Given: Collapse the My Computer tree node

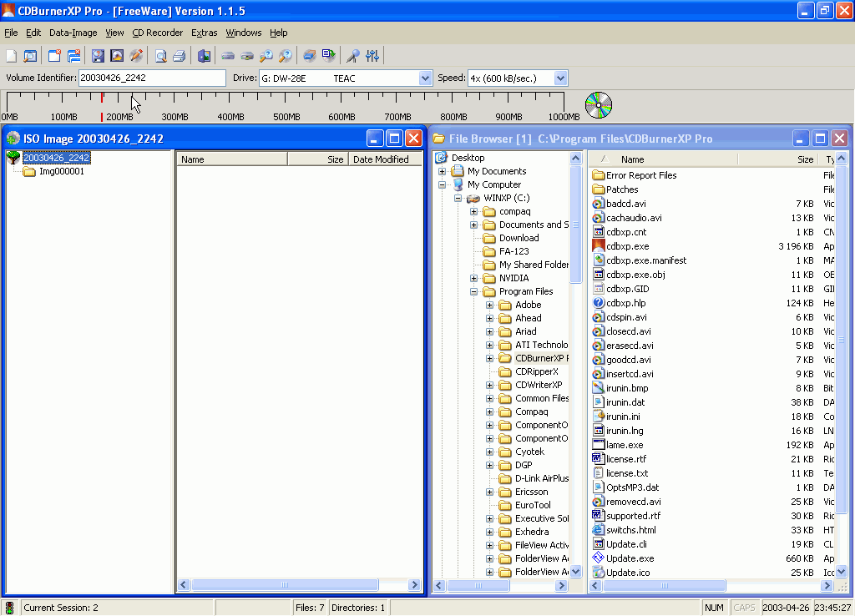Looking at the screenshot, I should pyautogui.click(x=443, y=184).
